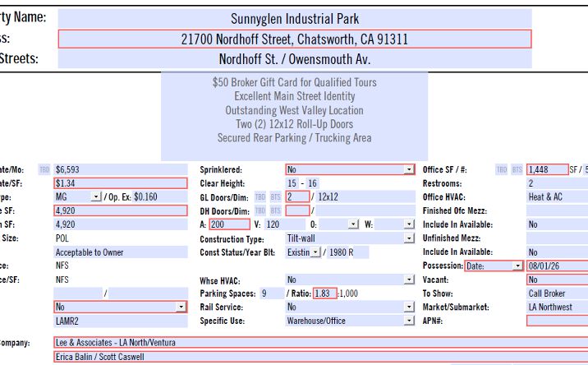Toggle TBD box next to Office SF
Image resolution: width=588 pixels, height=365 pixels.
click(x=502, y=169)
